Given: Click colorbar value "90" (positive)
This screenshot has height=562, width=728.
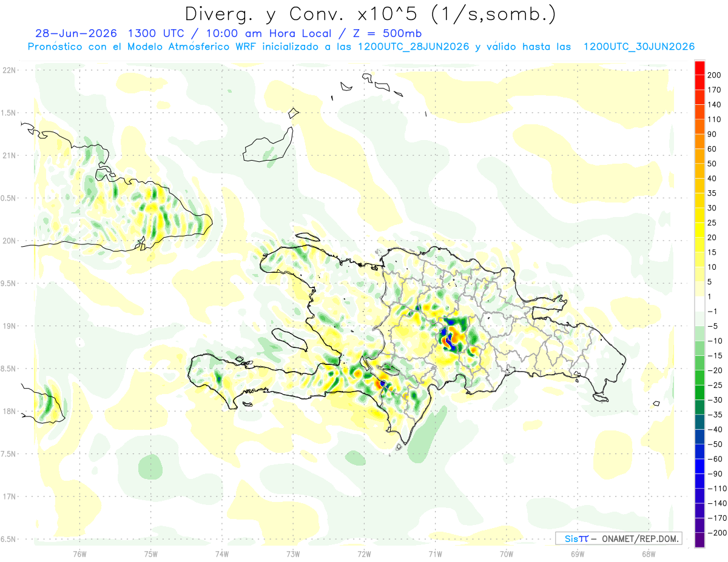Looking at the screenshot, I should 713,134.
